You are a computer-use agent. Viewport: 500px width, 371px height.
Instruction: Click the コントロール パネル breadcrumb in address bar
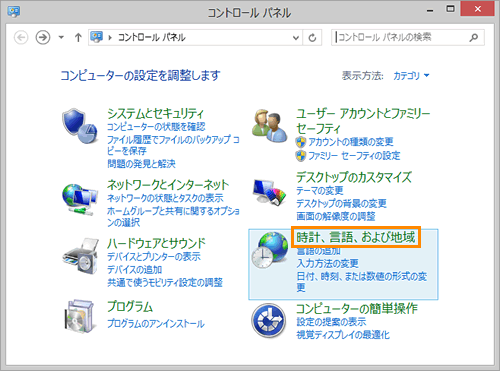coord(152,37)
